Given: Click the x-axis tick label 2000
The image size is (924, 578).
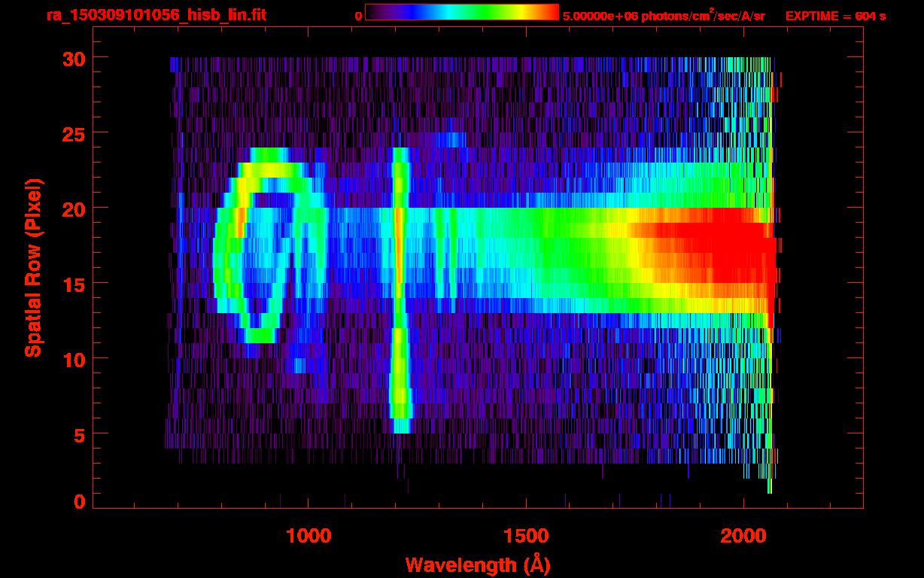Looking at the screenshot, I should pyautogui.click(x=743, y=535).
